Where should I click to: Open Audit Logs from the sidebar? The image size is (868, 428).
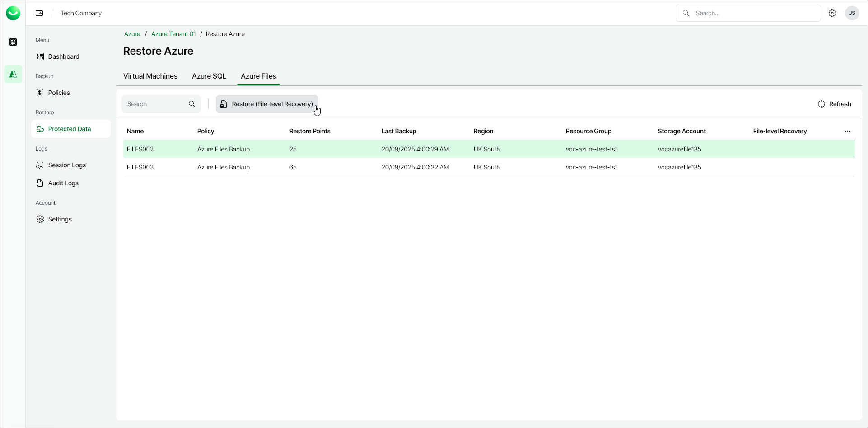click(64, 183)
